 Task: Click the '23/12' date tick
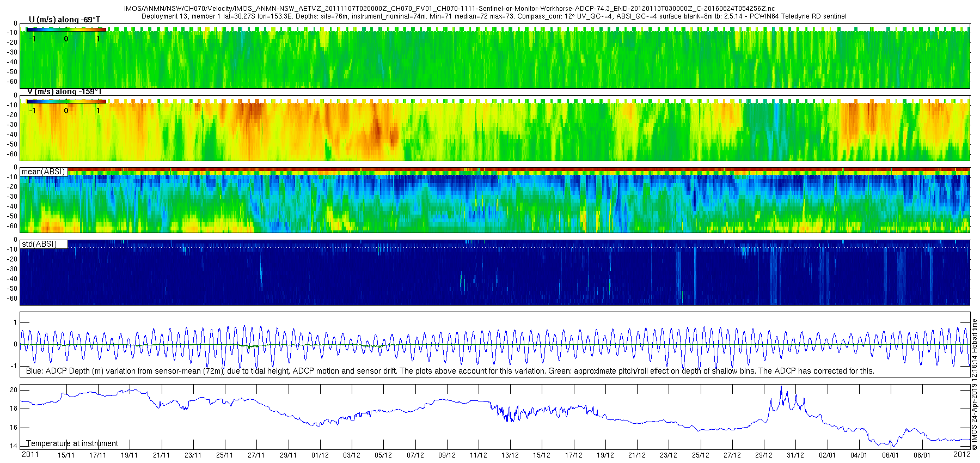click(668, 455)
